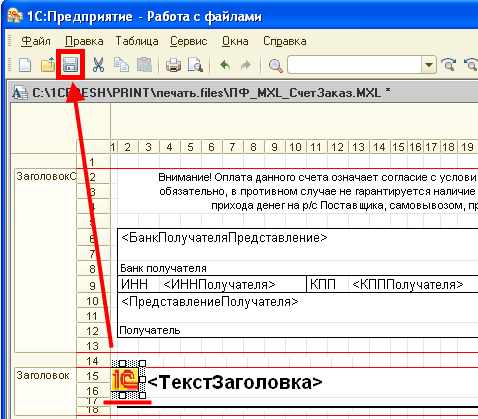
Task: Expand the search box dropdown arrow
Action: (x=429, y=65)
